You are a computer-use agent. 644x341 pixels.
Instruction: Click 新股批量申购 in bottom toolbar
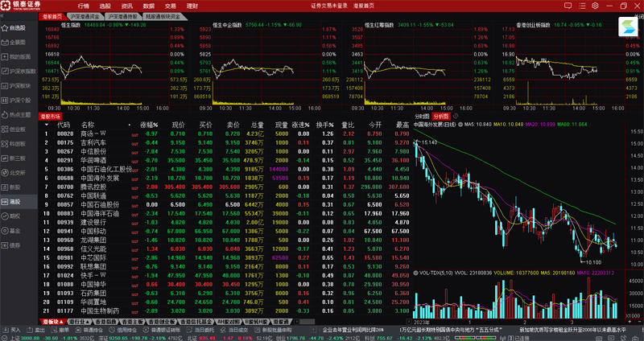(273, 330)
